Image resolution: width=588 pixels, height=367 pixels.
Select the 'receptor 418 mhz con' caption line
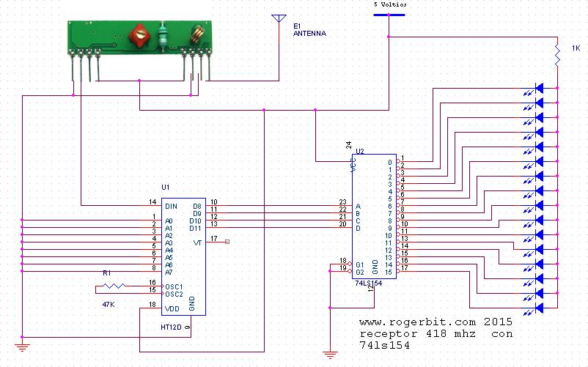(x=436, y=333)
